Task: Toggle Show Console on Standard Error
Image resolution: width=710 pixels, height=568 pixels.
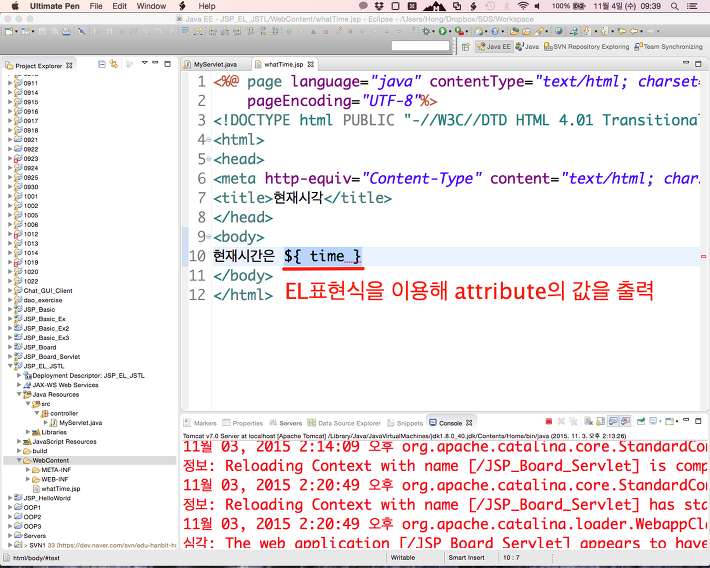Action: (x=625, y=422)
